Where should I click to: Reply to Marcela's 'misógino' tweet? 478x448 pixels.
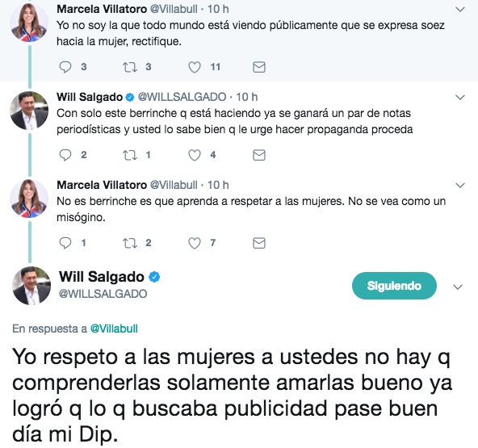(65, 243)
